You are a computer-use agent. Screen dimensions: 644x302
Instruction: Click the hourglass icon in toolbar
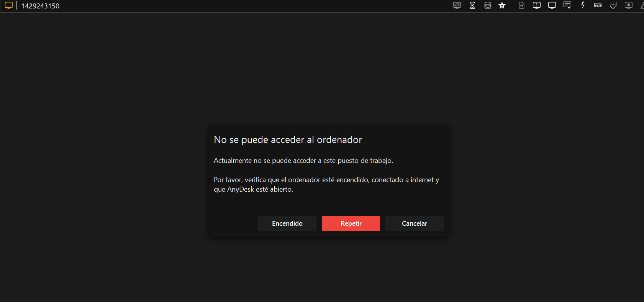[x=472, y=5]
